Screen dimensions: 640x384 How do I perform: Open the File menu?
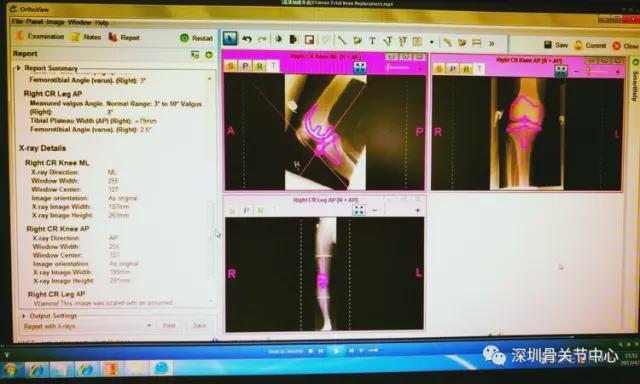(x=17, y=22)
